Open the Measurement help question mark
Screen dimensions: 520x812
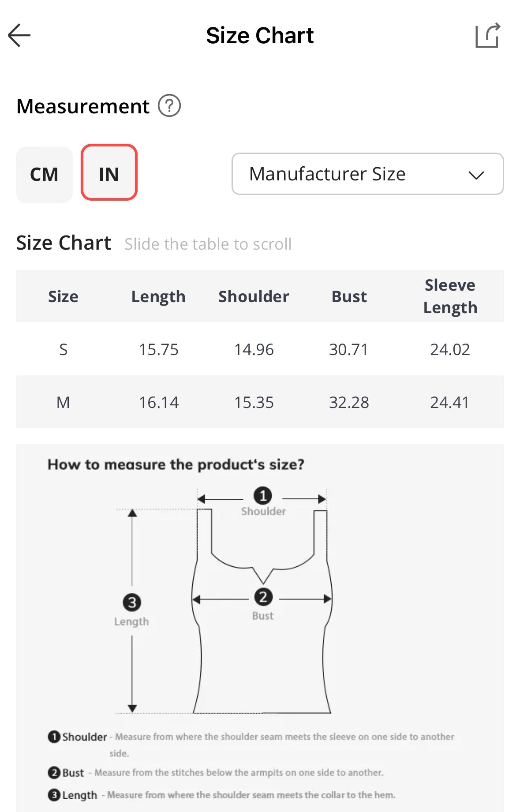pyautogui.click(x=169, y=106)
